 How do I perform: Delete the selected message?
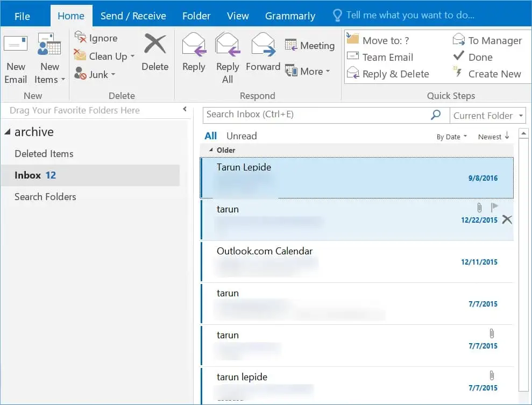click(x=155, y=53)
